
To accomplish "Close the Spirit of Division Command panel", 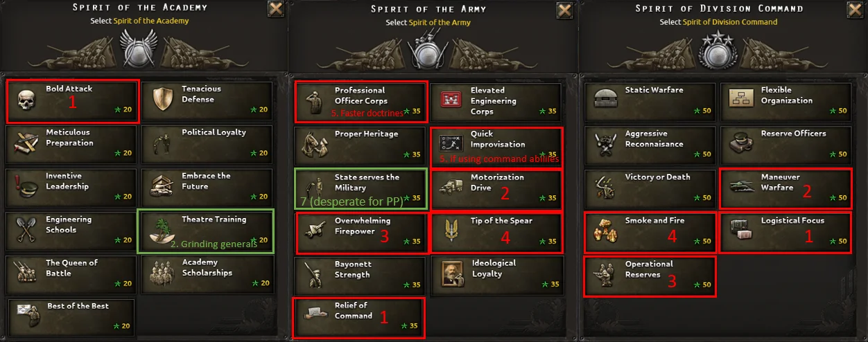I will pyautogui.click(x=853, y=10).
